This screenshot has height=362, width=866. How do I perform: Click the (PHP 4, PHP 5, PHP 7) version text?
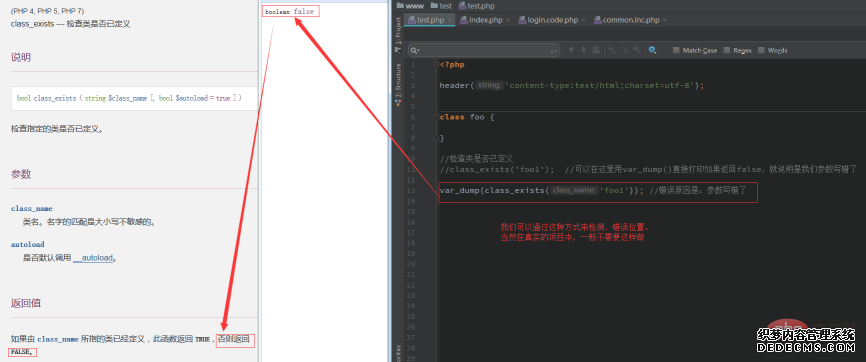tap(47, 11)
